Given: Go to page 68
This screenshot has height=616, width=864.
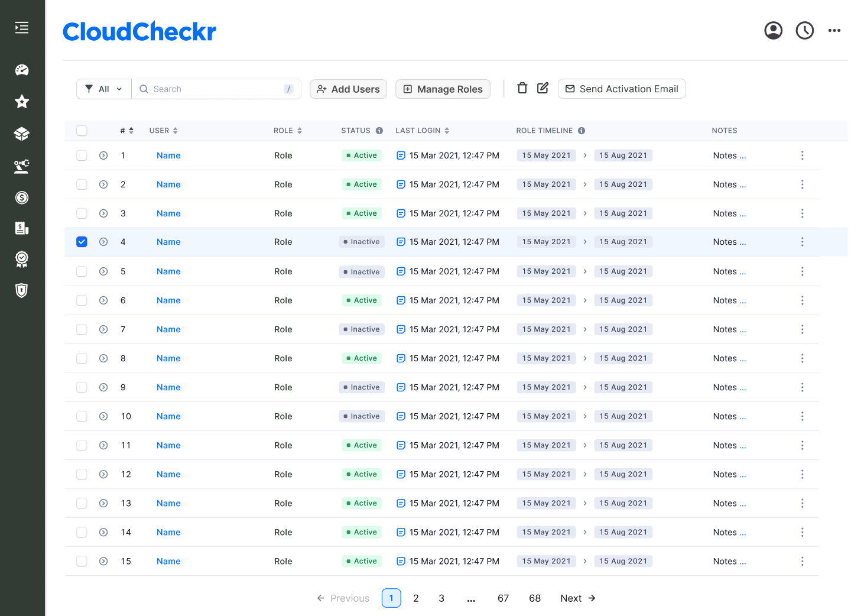Looking at the screenshot, I should 535,598.
